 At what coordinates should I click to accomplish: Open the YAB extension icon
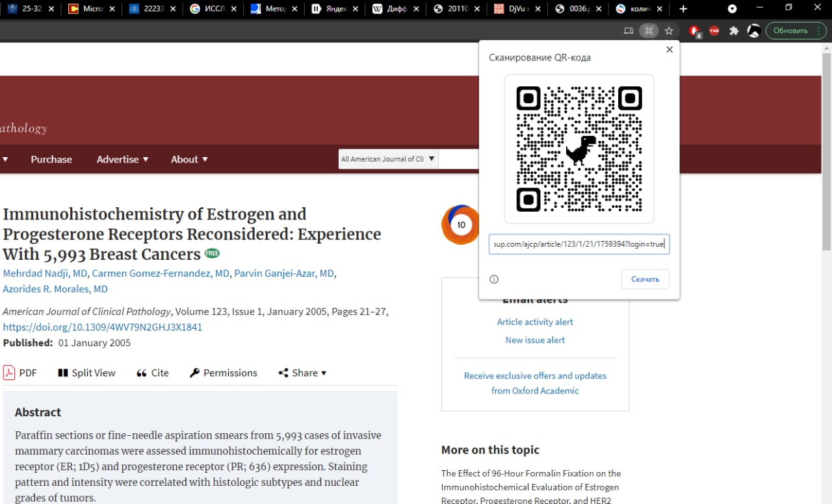click(714, 31)
